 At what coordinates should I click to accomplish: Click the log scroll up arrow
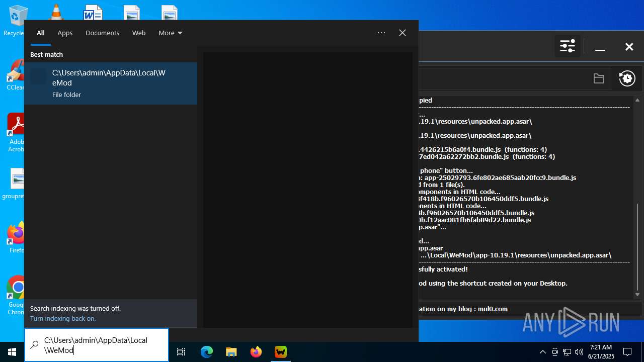637,101
